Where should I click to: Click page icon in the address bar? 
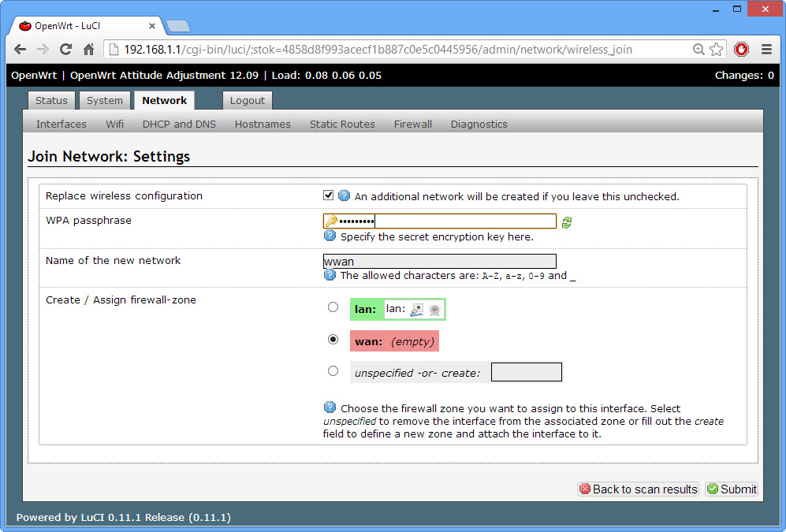(x=114, y=49)
